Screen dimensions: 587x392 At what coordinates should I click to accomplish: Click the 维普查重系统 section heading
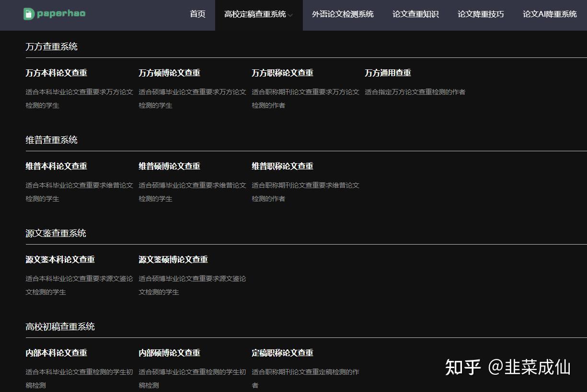click(x=52, y=140)
